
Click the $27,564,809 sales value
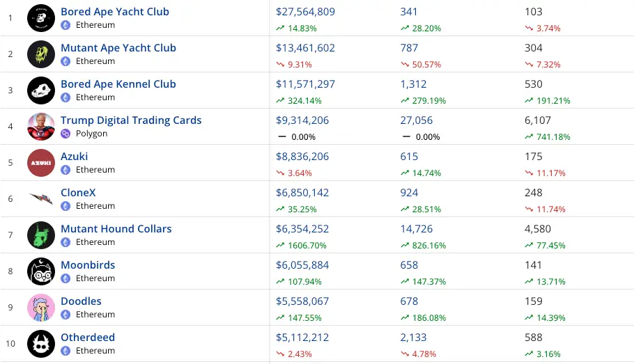(x=305, y=12)
